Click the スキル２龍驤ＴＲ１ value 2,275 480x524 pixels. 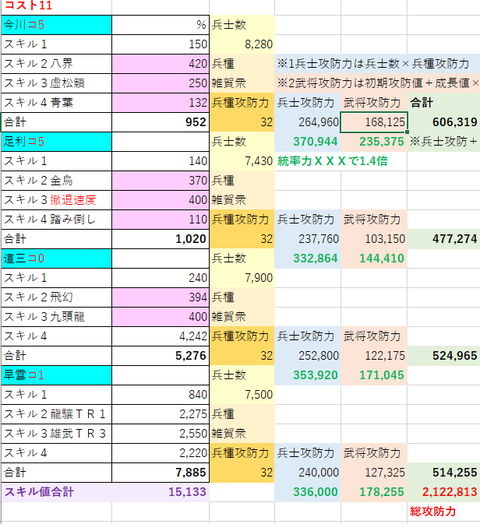160,414
